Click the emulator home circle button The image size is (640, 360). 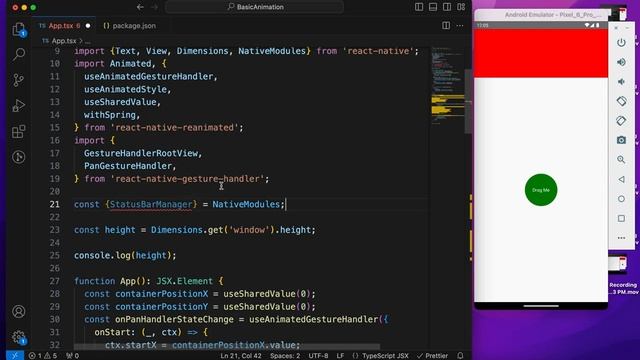tap(621, 199)
